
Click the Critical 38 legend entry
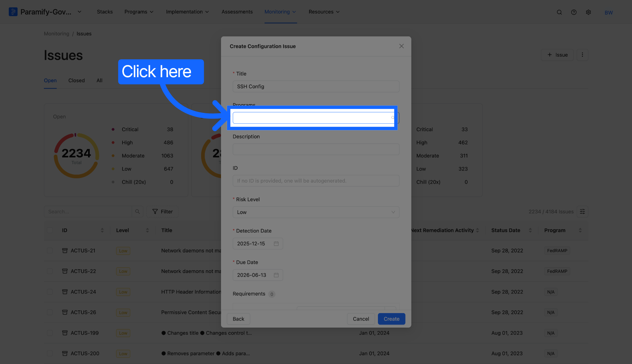click(x=142, y=129)
